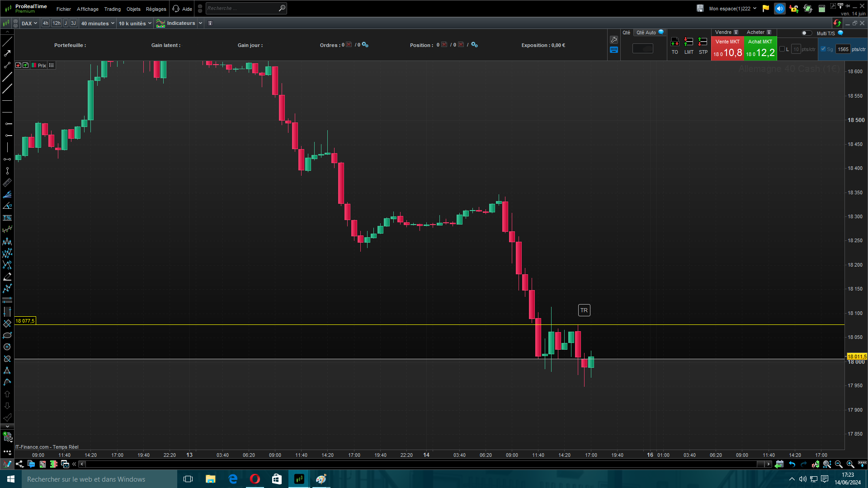
Task: Uncheck the Sg stop checkbox
Action: [823, 49]
